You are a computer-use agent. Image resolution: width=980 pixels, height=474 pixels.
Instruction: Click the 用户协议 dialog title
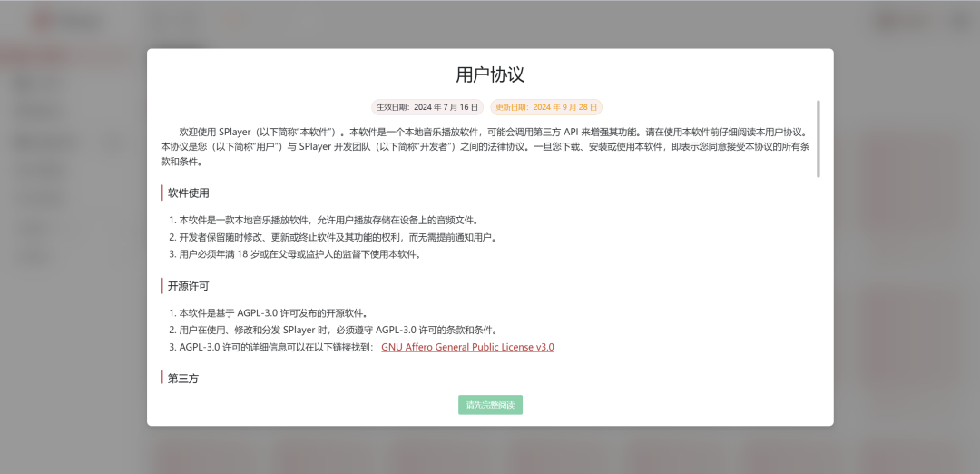[490, 74]
